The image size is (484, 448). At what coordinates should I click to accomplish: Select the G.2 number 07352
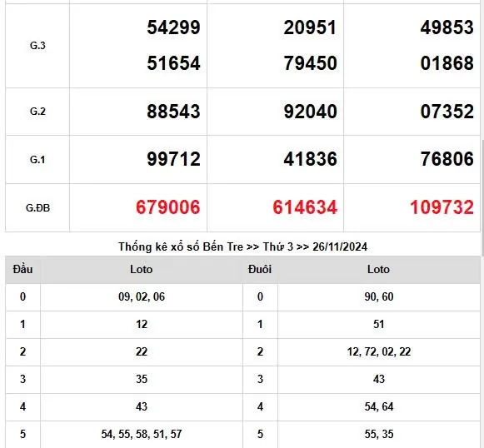tap(447, 112)
